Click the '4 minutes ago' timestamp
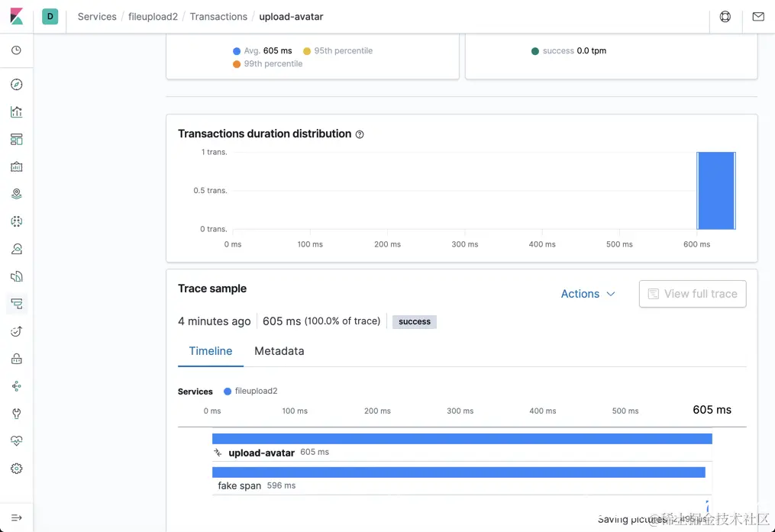Image resolution: width=775 pixels, height=532 pixels. point(214,321)
